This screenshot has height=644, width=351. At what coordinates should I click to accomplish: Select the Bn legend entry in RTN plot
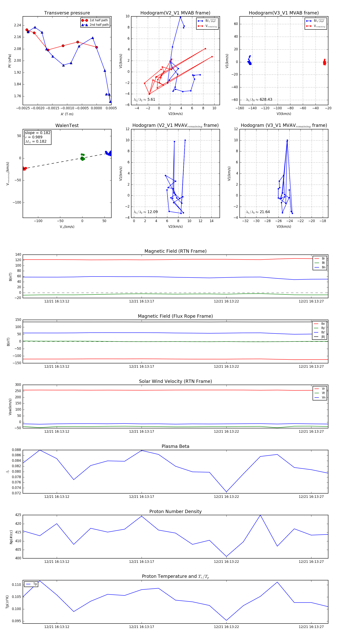(x=320, y=267)
